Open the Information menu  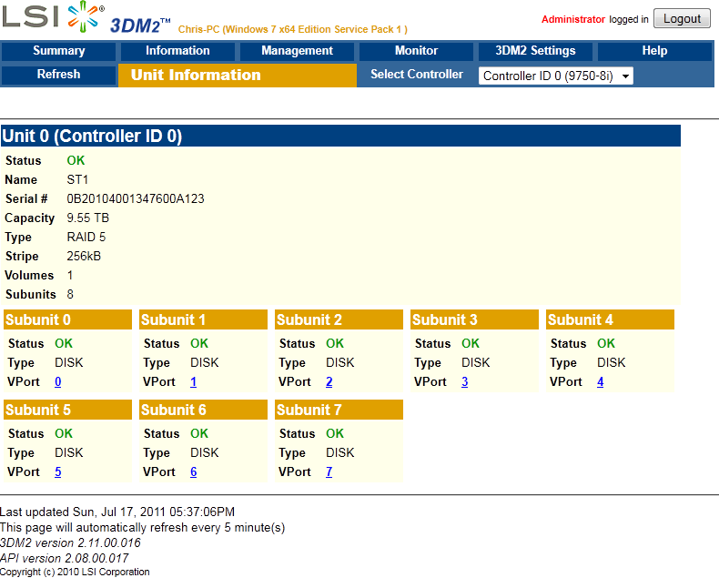(x=177, y=50)
